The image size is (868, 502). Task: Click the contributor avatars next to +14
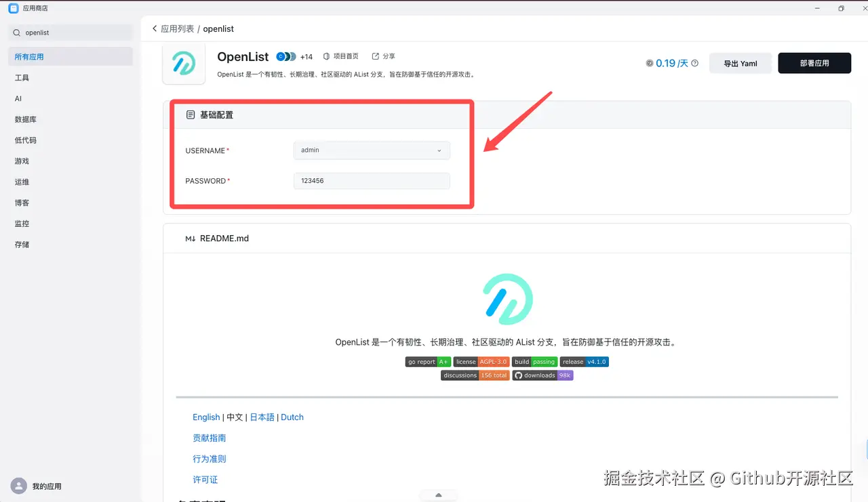286,56
